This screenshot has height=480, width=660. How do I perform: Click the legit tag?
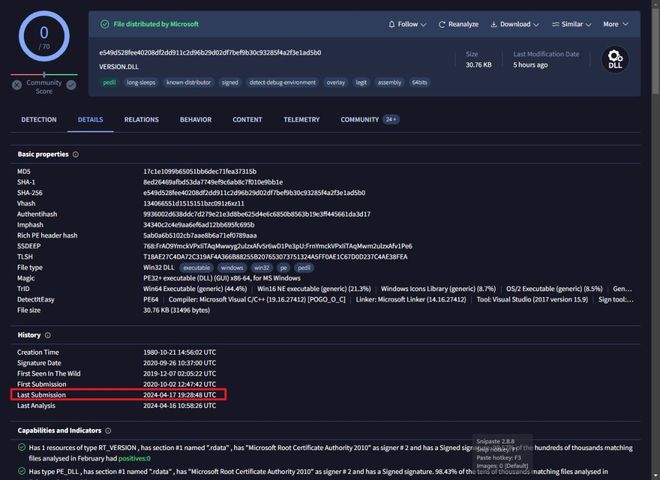[x=361, y=83]
